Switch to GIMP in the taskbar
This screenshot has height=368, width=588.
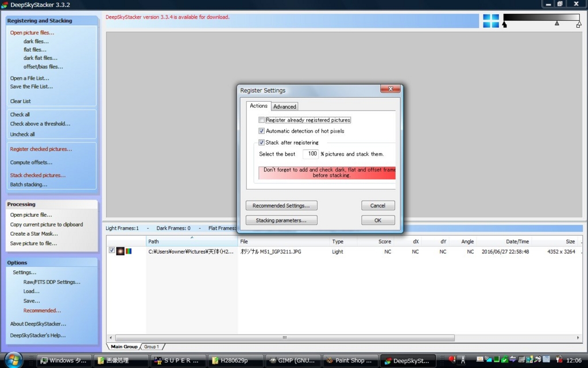tap(292, 361)
